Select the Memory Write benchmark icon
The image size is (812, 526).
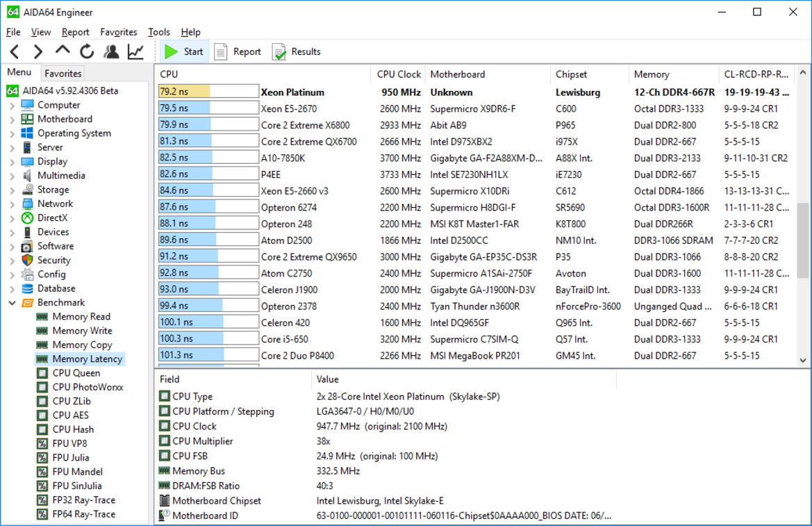coord(42,331)
